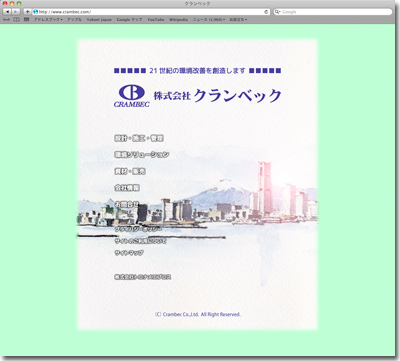Focus the Google search field
400x361 pixels.
[x=333, y=12]
